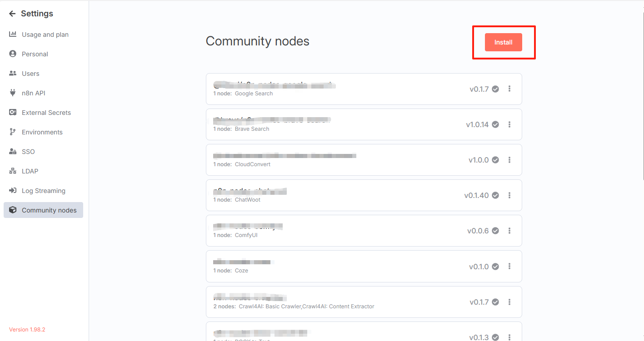This screenshot has width=644, height=341.
Task: Click the Environments branch icon
Action: pyautogui.click(x=13, y=132)
